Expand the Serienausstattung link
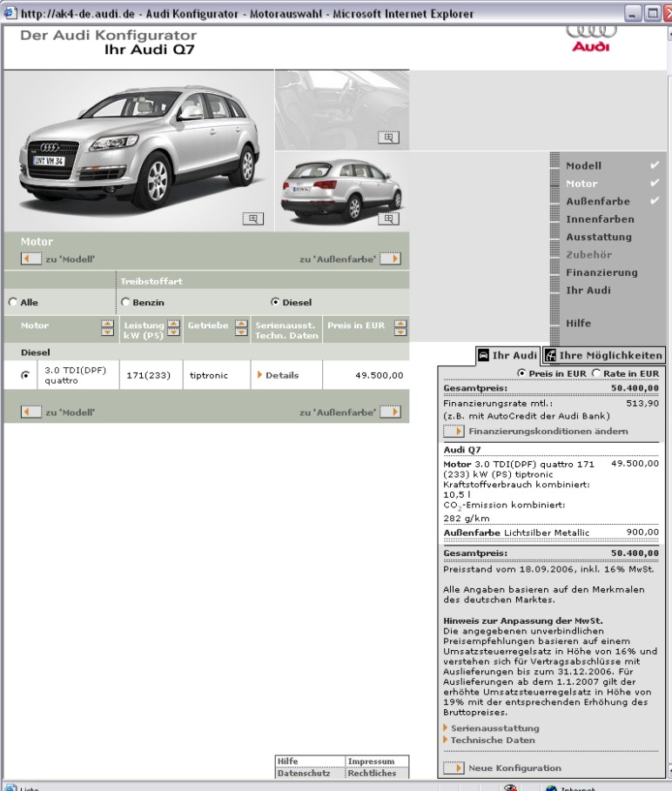Image resolution: width=672 pixels, height=791 pixels. point(492,728)
